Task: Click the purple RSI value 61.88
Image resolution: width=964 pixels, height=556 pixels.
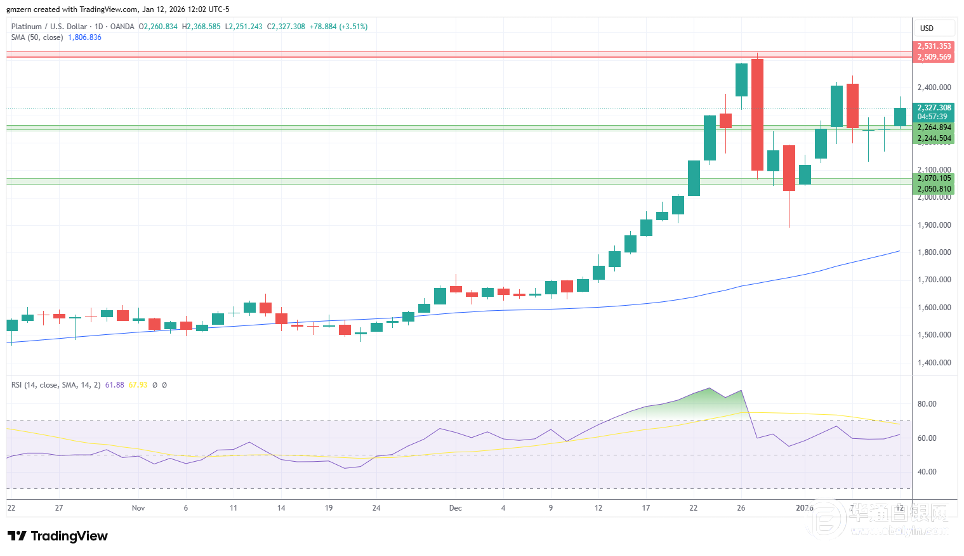Action: [121, 384]
